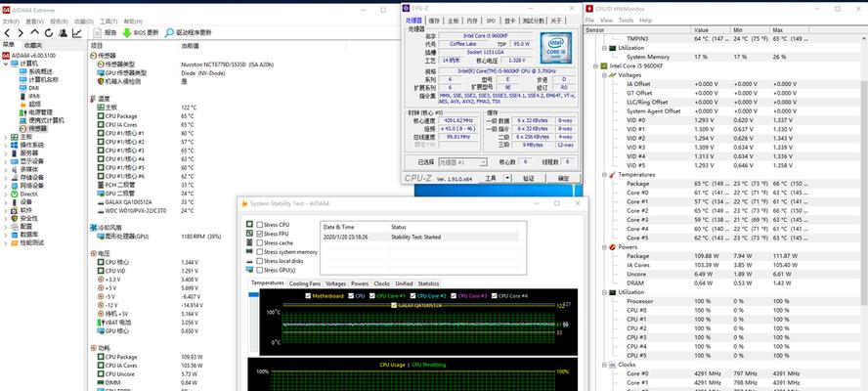The height and width of the screenshot is (391, 868).
Task: Switch to the Statistics tab
Action: click(428, 283)
